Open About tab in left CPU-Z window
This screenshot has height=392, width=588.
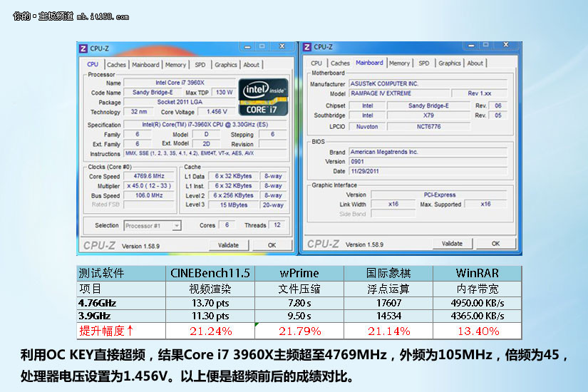(x=252, y=65)
